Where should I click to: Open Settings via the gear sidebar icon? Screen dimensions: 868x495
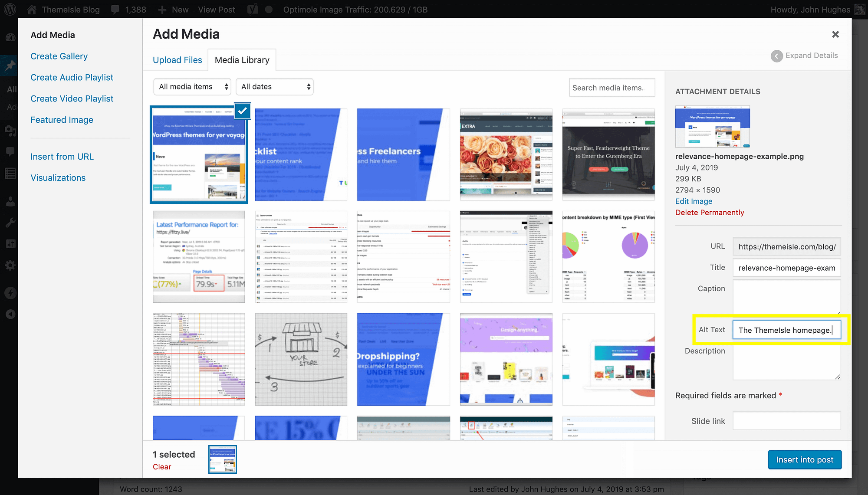10,265
